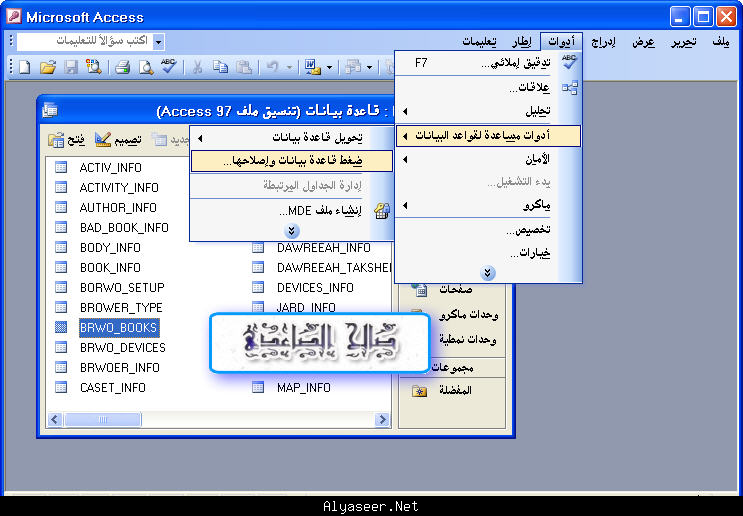This screenshot has width=743, height=516.
Task: Select the AUTHOR_INFO table
Action: click(118, 208)
